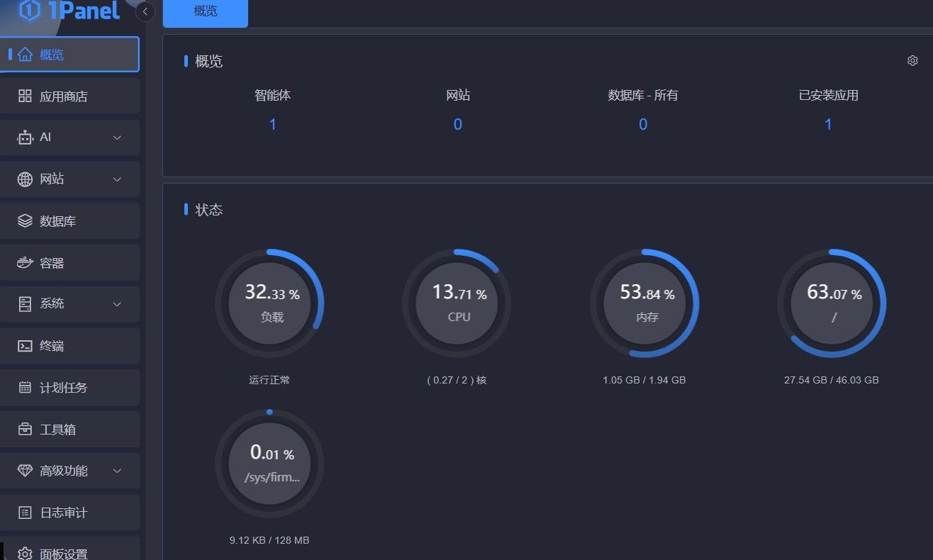
Task: Click the 负载 32.33% gauge
Action: click(x=269, y=303)
